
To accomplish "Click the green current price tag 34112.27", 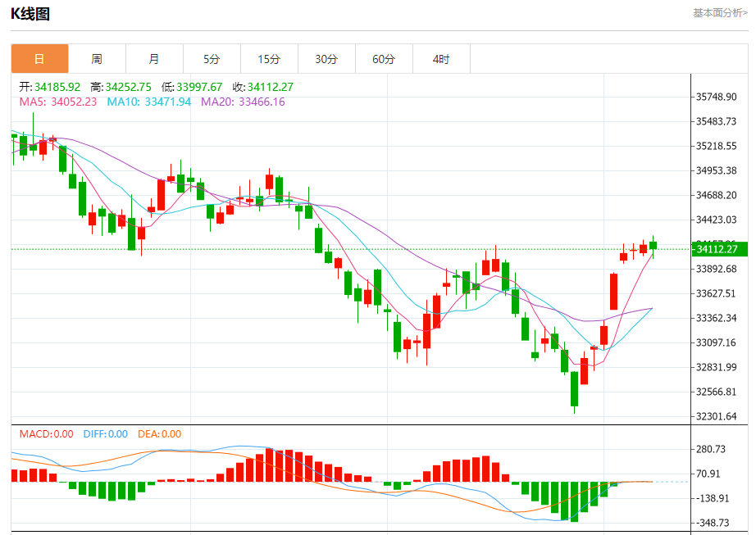I will pyautogui.click(x=720, y=249).
